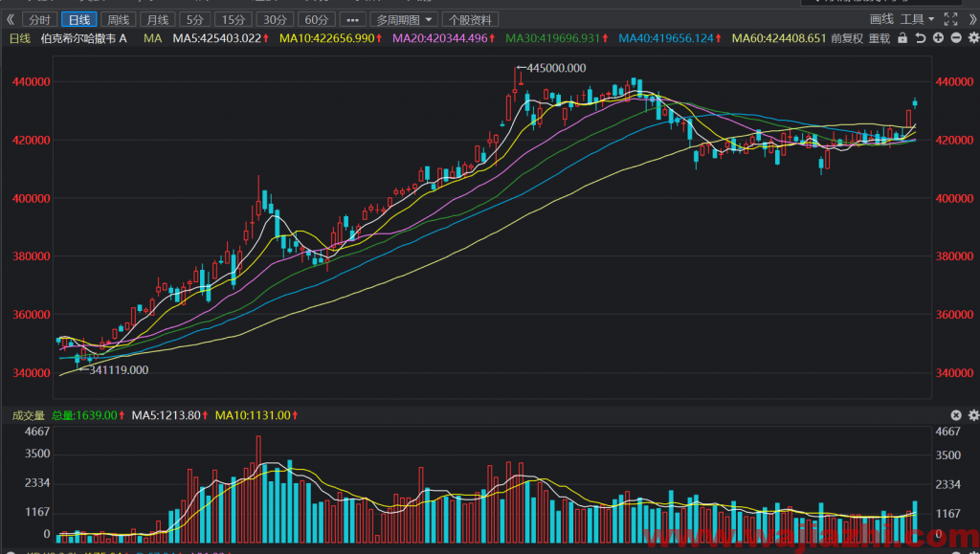Open 个股资料 stock info
The height and width of the screenshot is (554, 980).
pyautogui.click(x=470, y=20)
